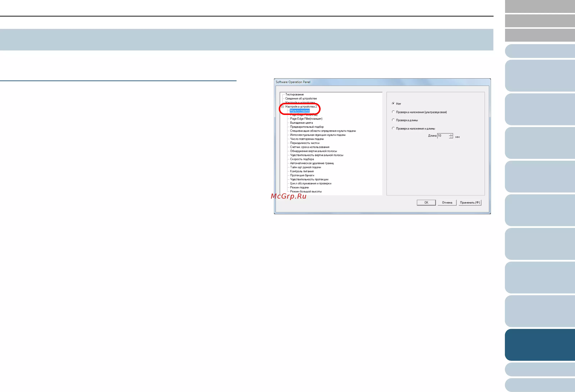The height and width of the screenshot is (392, 575).
Task: Choose Проверка наложения (ультразвуковая) option
Action: click(393, 112)
